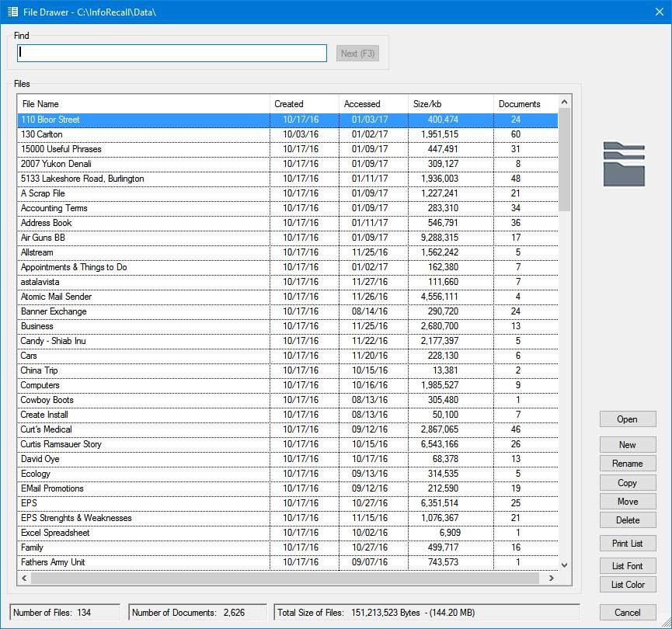Select the 'Atomic Mail Sender' row
Viewport: 672px width, 629px height.
[x=287, y=297]
